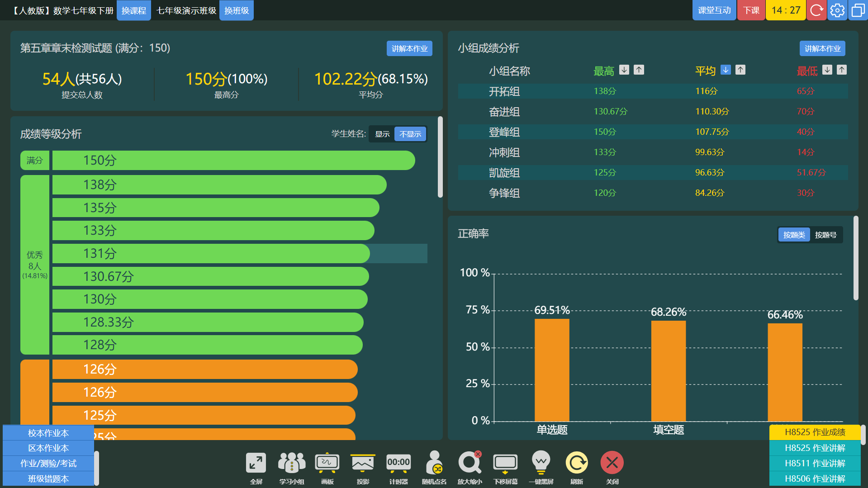The image size is (868, 488).
Task: Open the 画板 drawing board tool
Action: click(x=327, y=464)
